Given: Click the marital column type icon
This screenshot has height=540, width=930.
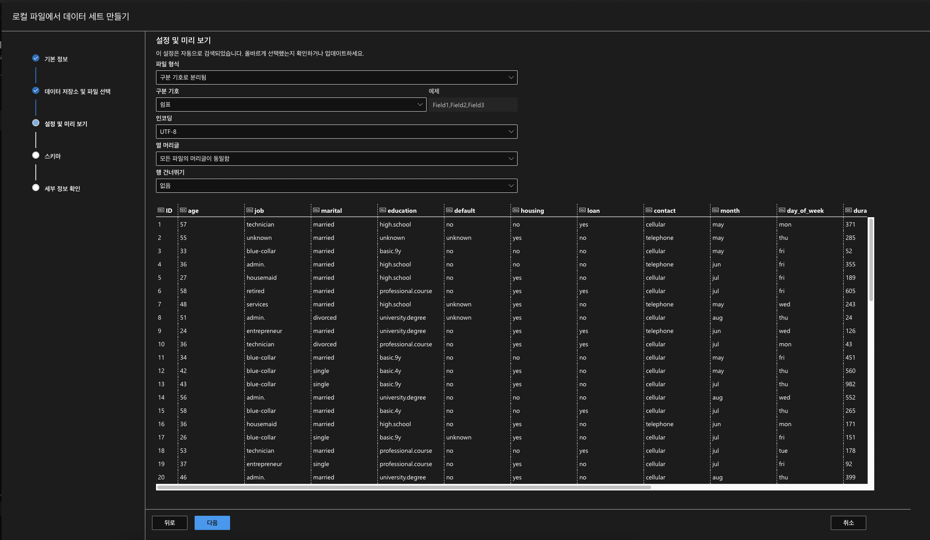Looking at the screenshot, I should click(316, 210).
